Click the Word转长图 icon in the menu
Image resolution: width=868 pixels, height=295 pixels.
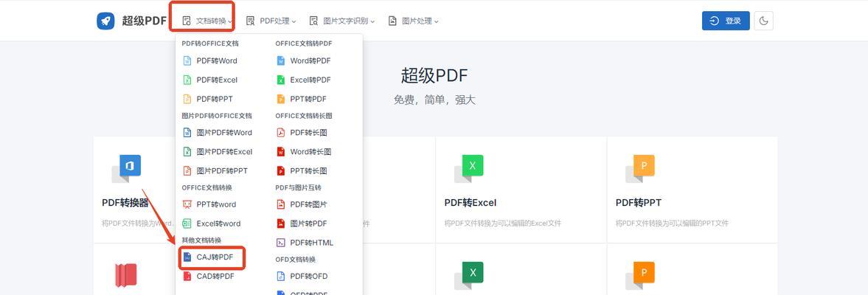pos(281,152)
